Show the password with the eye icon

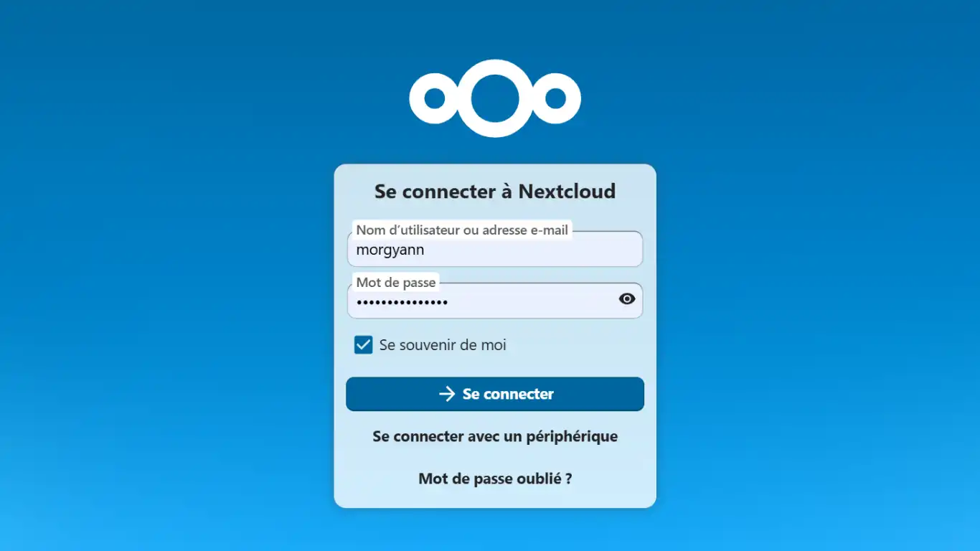(x=627, y=299)
